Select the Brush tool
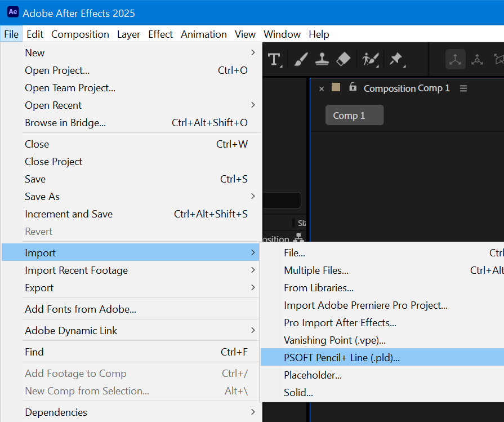504x422 pixels. (301, 60)
